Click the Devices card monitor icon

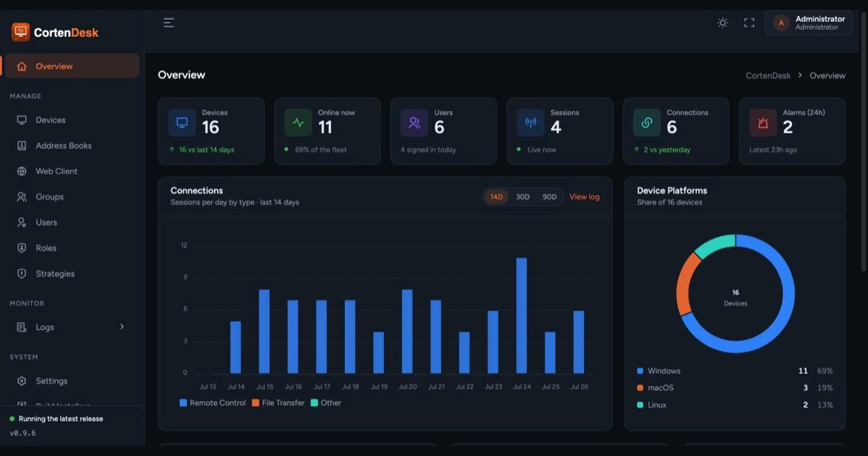point(182,123)
